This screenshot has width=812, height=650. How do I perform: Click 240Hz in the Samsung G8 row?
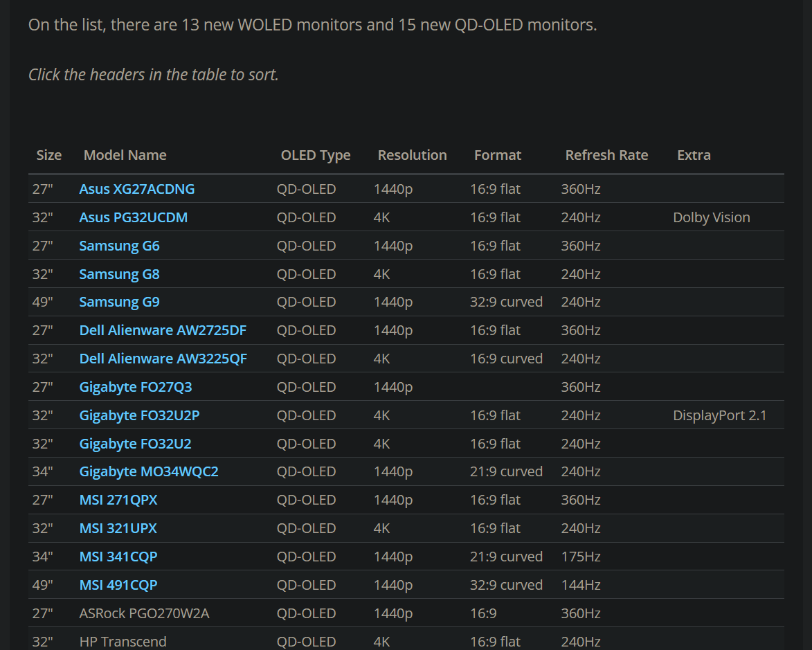pyautogui.click(x=581, y=274)
